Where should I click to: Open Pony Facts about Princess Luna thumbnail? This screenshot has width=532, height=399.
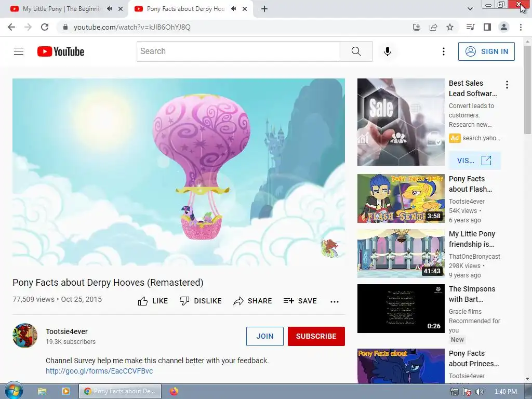click(x=401, y=366)
